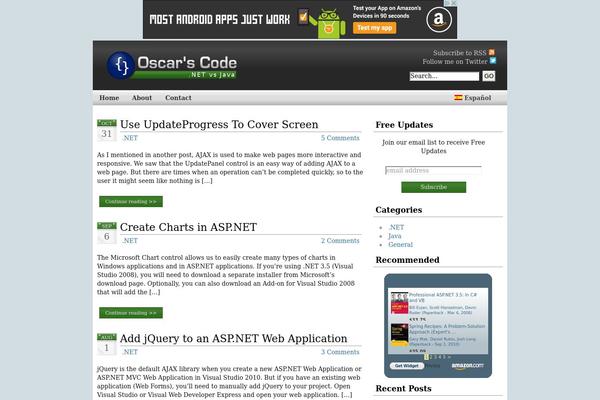Open the 3 Comments link
This screenshot has height=400, width=600.
pos(340,352)
